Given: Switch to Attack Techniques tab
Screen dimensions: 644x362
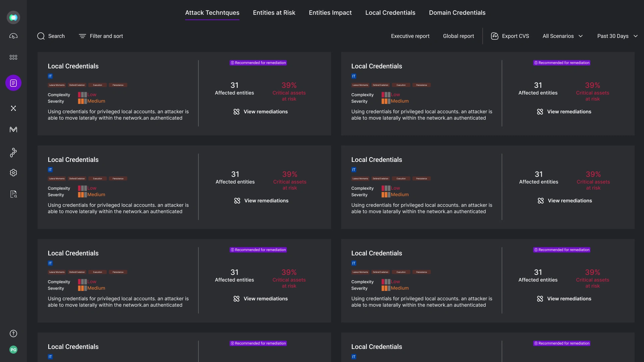Looking at the screenshot, I should coord(212,13).
